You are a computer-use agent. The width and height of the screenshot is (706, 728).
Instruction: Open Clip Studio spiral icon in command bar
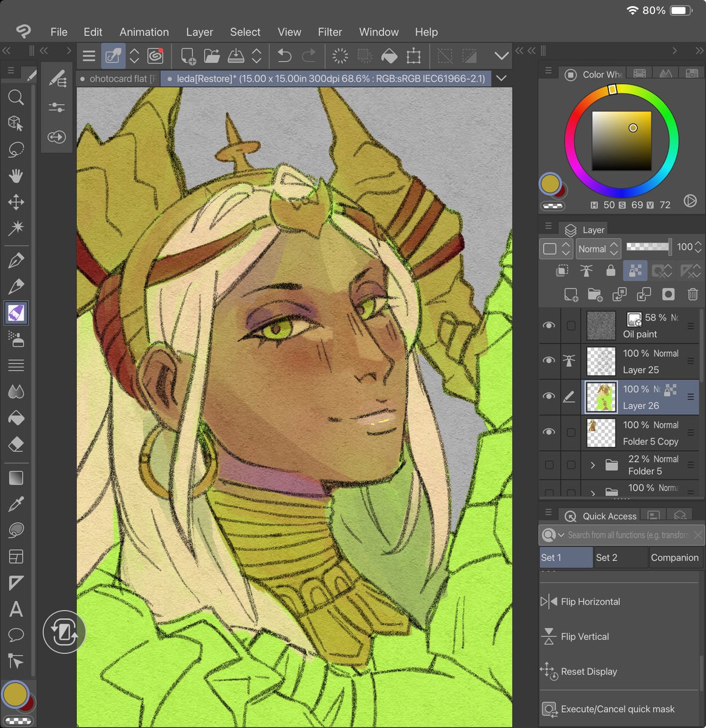(x=155, y=56)
